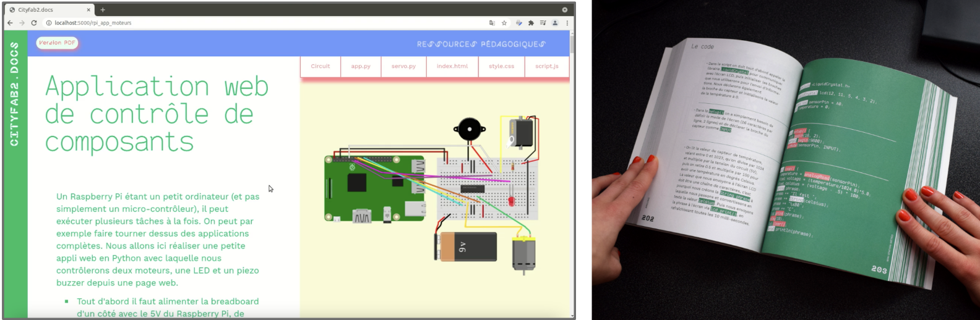Open the media control playlist icon
This screenshot has height=320, width=980.
pos(543,23)
